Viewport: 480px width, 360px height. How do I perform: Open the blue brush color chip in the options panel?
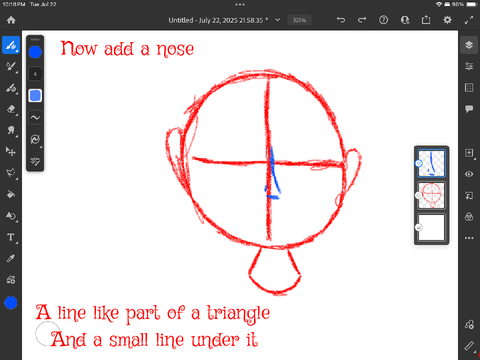coord(35,52)
